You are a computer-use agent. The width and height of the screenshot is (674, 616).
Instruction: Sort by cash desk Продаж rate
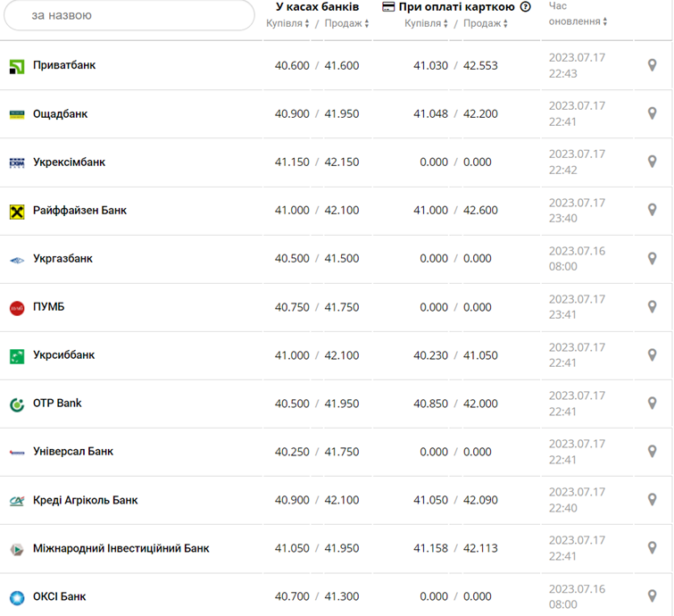[346, 23]
